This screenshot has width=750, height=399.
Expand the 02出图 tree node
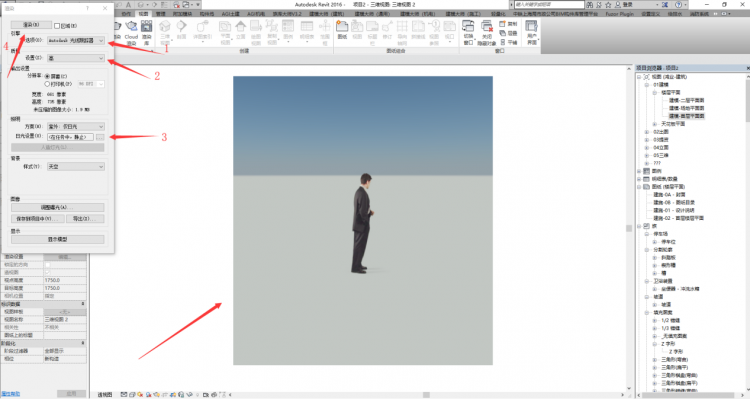[x=647, y=132]
